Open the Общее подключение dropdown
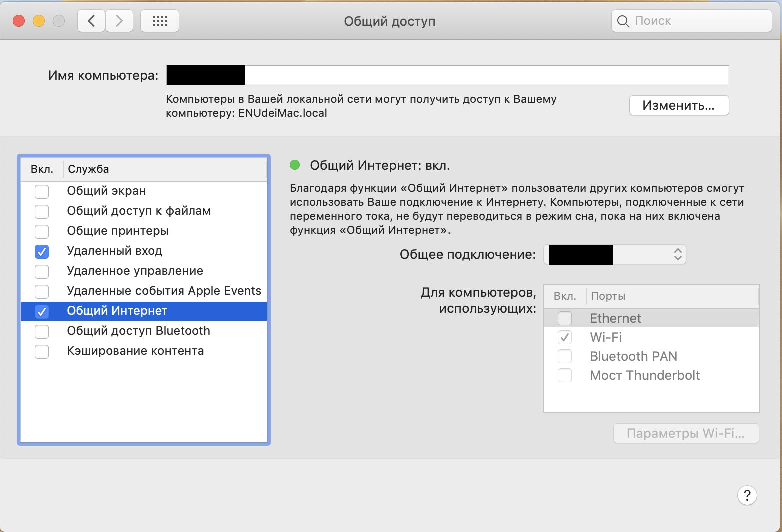782x532 pixels. pos(615,254)
